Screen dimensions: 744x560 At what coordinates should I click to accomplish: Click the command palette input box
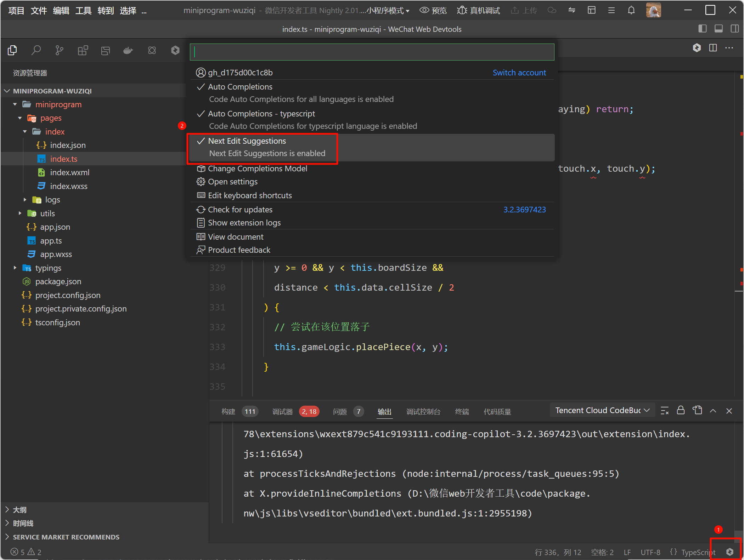pyautogui.click(x=372, y=52)
